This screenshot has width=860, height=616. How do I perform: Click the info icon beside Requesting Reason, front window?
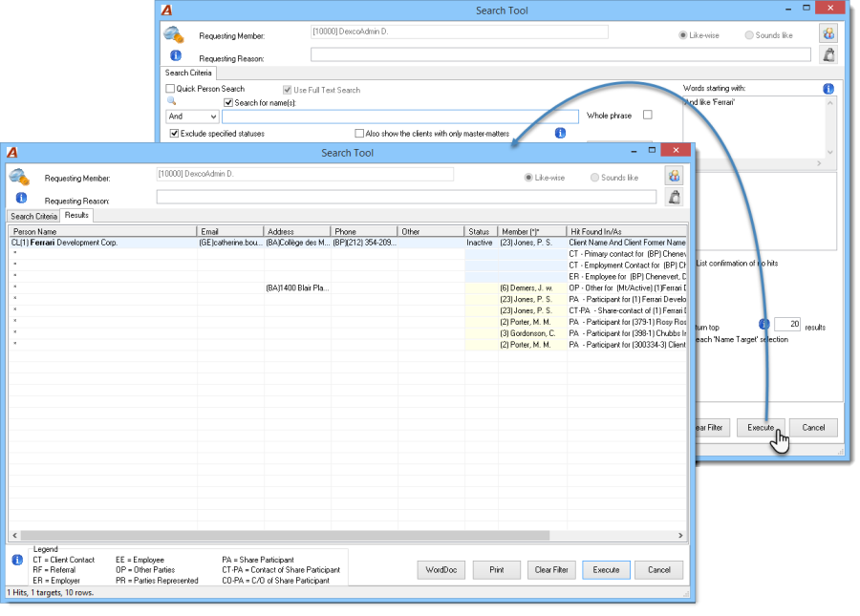click(x=21, y=198)
